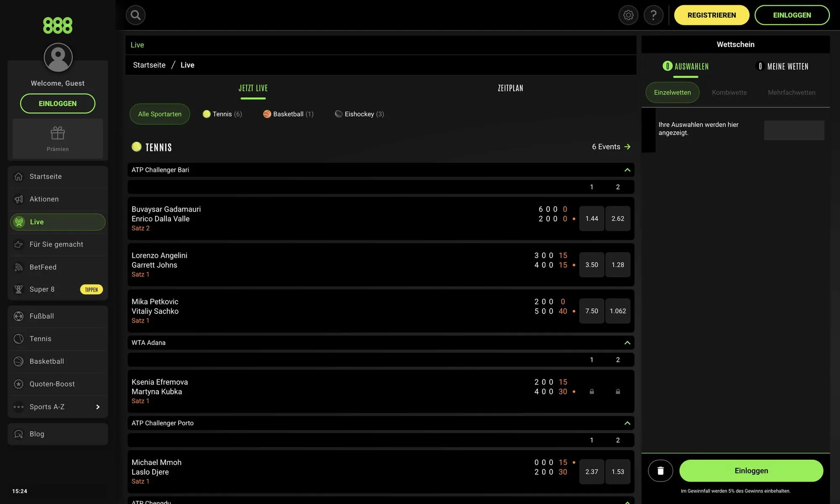Go to Startseite in sidebar

[58, 177]
